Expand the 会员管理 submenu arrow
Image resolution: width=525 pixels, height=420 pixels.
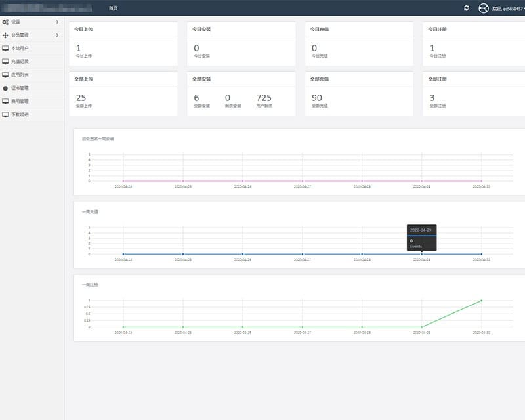click(57, 35)
